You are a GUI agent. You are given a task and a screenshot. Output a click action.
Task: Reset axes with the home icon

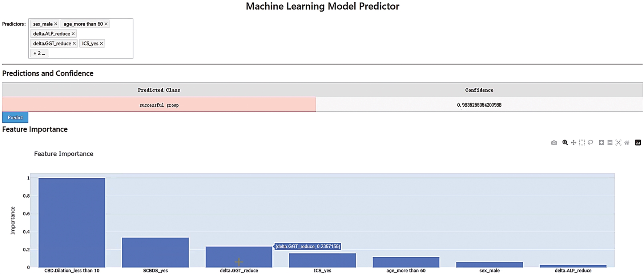tap(627, 143)
